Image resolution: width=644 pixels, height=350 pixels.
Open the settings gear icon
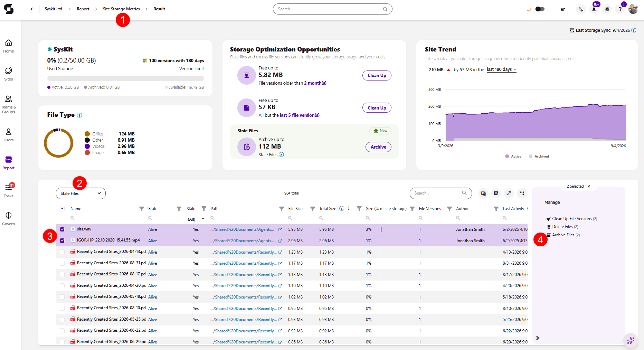coord(607,9)
